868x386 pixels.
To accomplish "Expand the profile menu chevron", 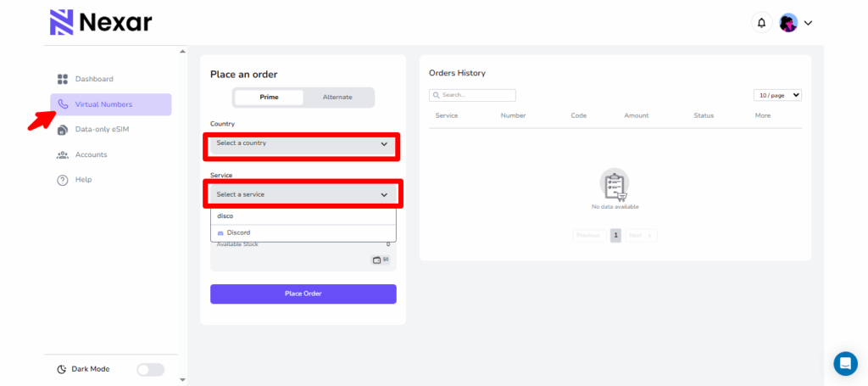I will point(808,23).
